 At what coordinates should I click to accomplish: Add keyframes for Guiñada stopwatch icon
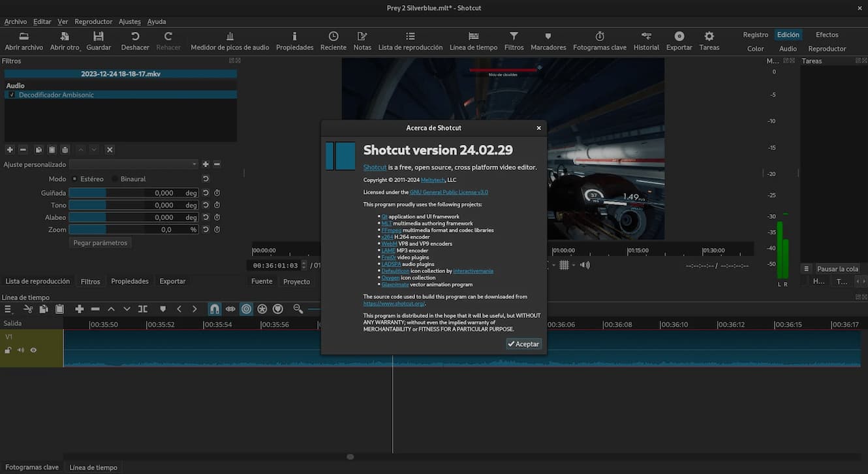(x=217, y=193)
